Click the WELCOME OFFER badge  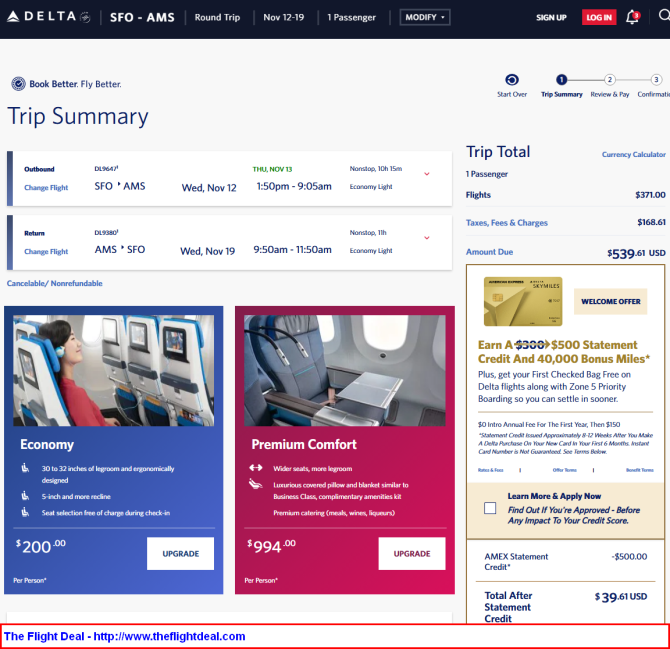[610, 301]
